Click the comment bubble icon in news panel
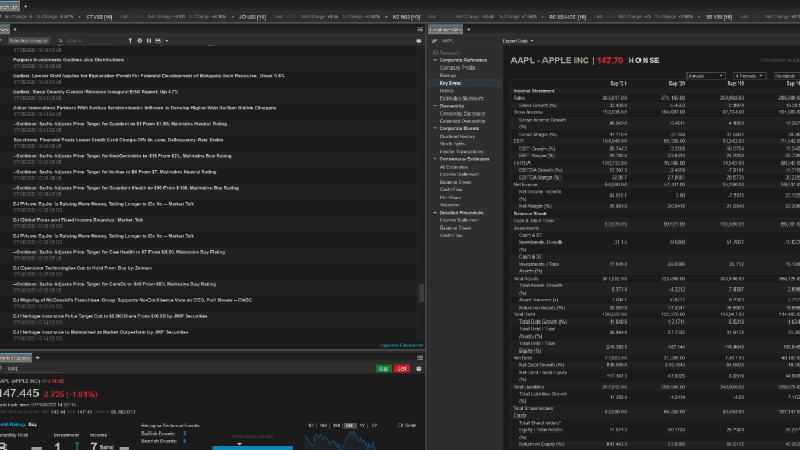 (x=419, y=41)
